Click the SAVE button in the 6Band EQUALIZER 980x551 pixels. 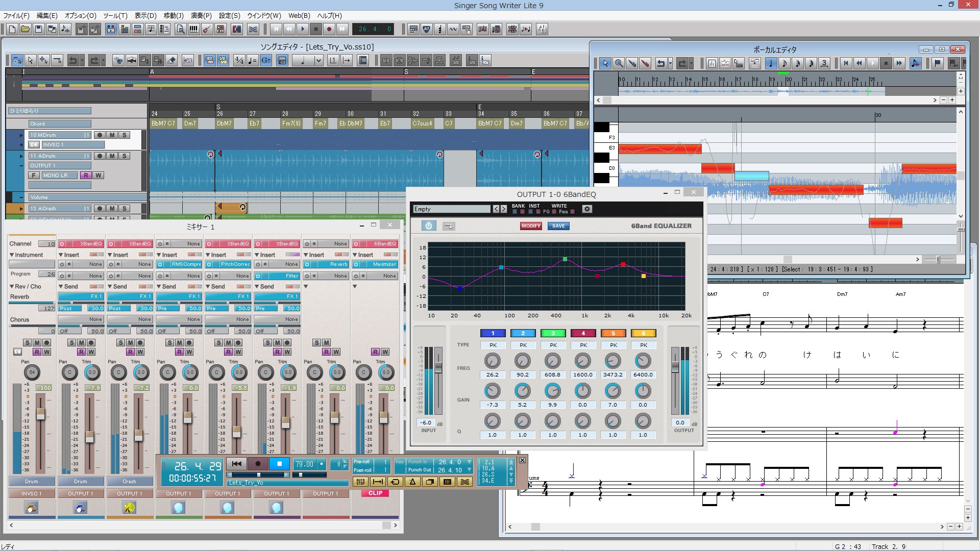[558, 226]
